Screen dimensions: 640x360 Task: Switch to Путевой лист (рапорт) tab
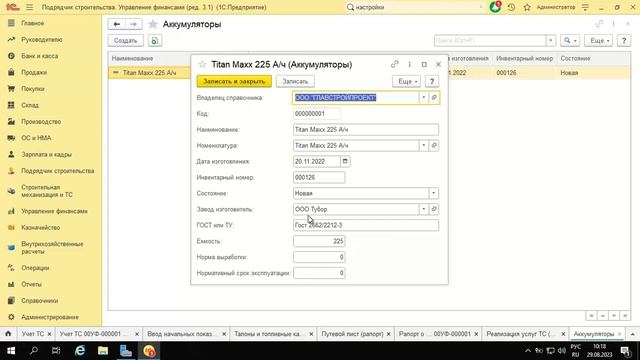coord(352,334)
